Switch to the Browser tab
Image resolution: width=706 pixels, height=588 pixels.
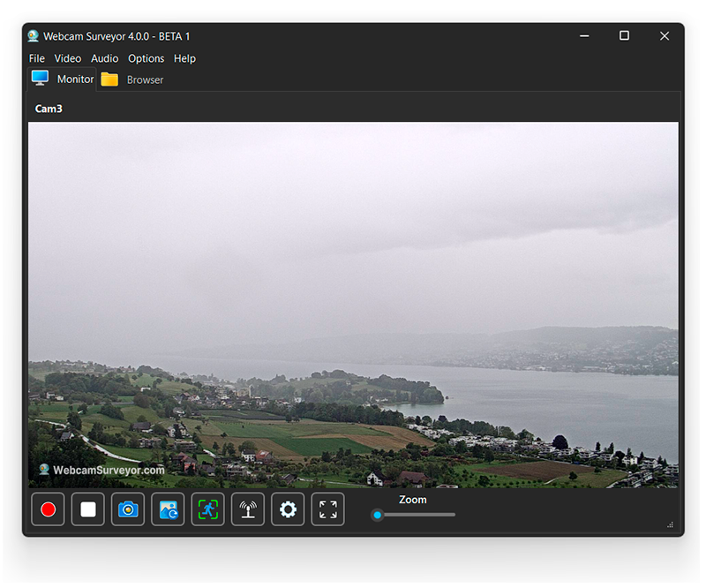(131, 79)
